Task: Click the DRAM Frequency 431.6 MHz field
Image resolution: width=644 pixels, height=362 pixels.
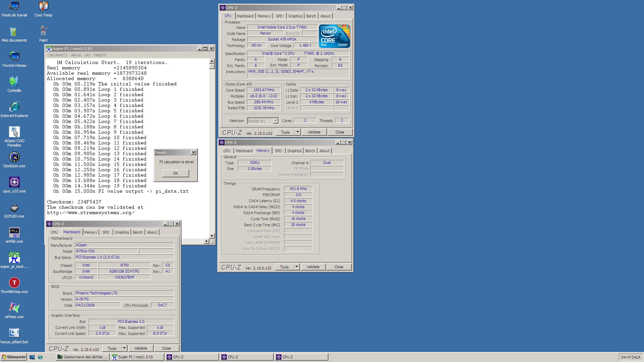Action: pos(298,189)
